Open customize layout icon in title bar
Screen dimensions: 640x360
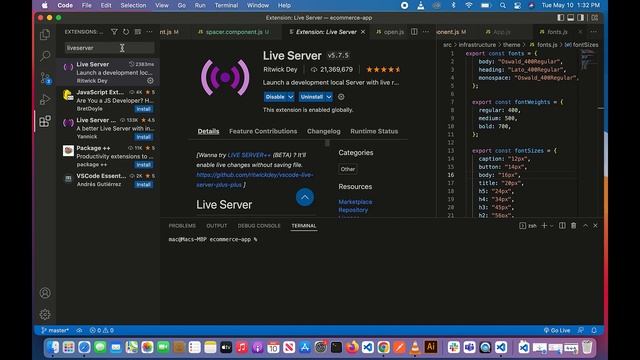(x=595, y=18)
